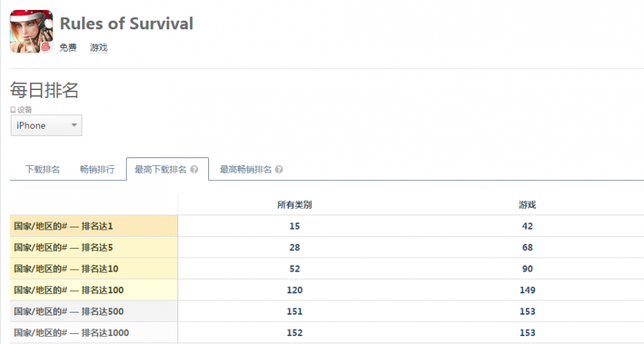This screenshot has height=344, width=644.
Task: Switch to the 下载排名 tab
Action: pos(42,170)
